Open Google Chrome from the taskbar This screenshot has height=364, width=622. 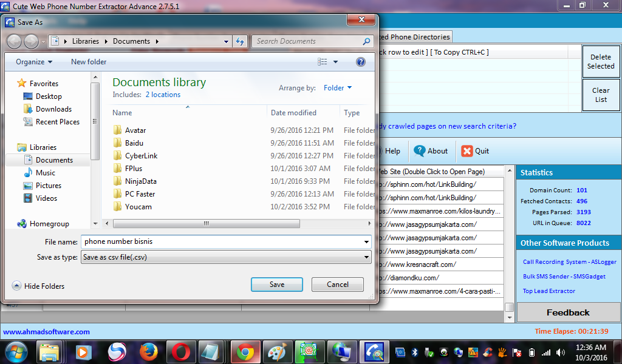click(245, 352)
